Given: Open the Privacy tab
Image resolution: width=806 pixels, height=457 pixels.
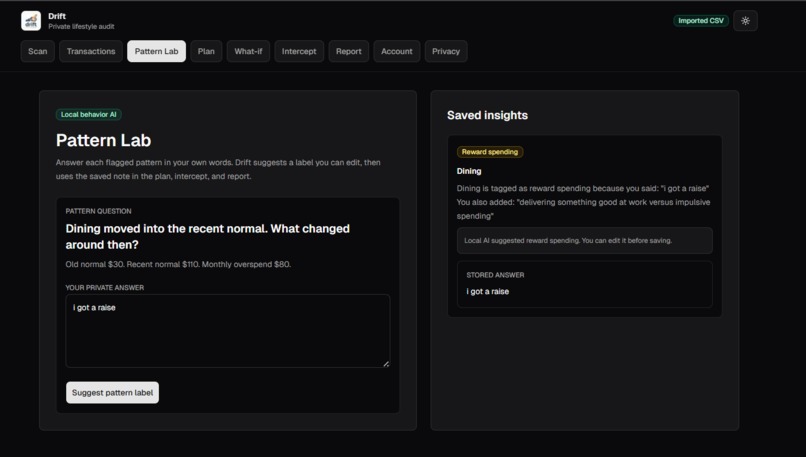Looking at the screenshot, I should pyautogui.click(x=446, y=51).
